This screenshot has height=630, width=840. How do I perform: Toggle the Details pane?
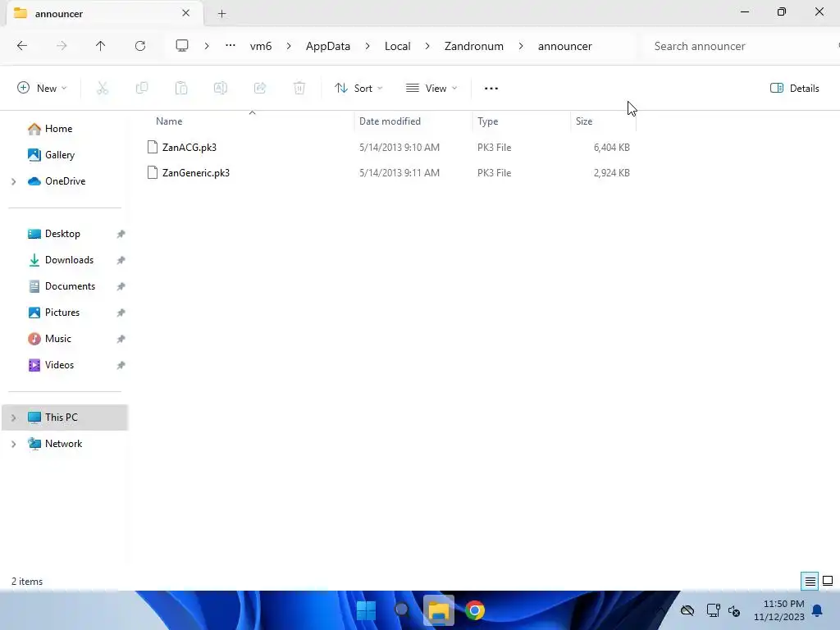(794, 89)
